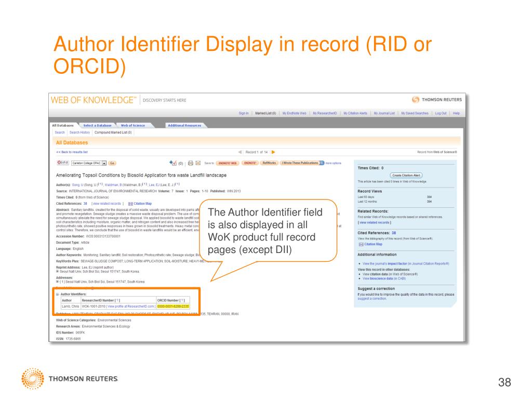Viewport: 532px width, 399px height.
Task: Click View profile at ResearcherID.com link
Action: [x=130, y=307]
